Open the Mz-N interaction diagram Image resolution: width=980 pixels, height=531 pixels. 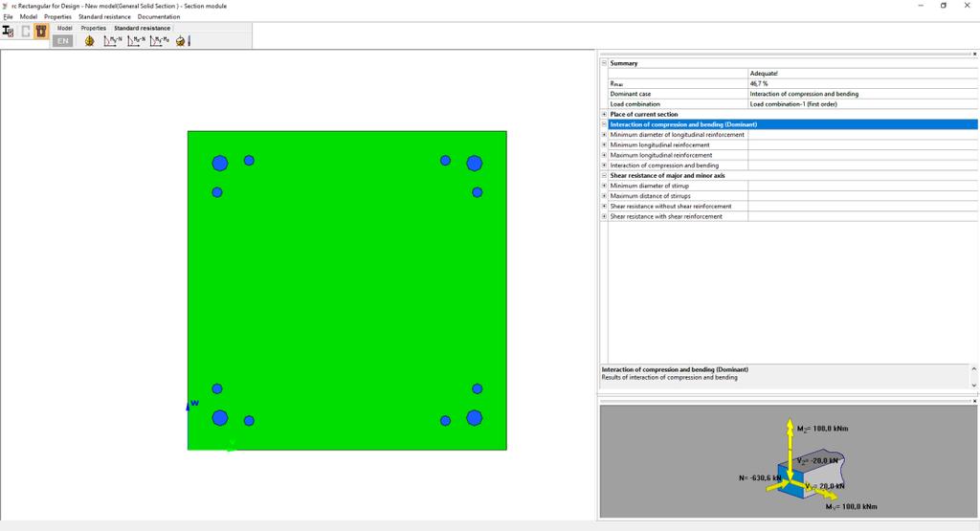tap(136, 41)
